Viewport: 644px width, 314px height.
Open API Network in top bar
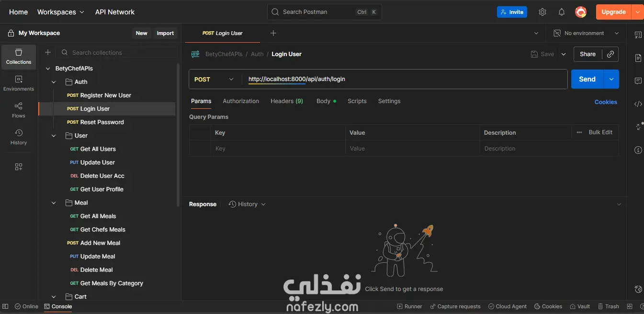tap(115, 12)
